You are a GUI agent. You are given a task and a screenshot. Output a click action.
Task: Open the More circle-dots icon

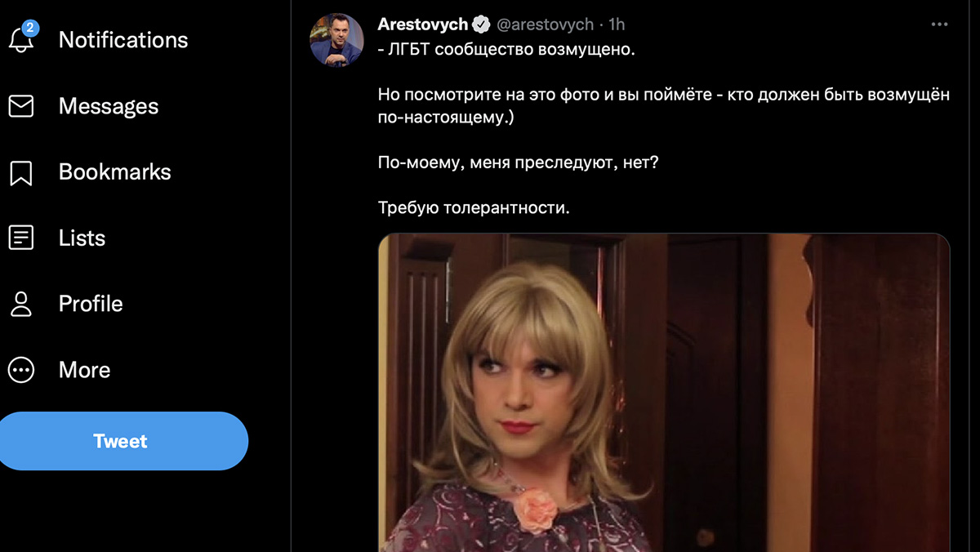tap(20, 370)
